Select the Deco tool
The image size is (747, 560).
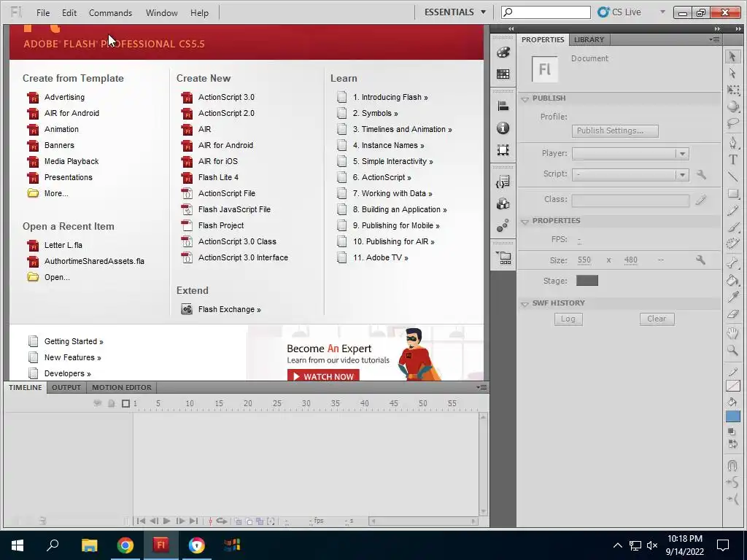[x=732, y=244]
